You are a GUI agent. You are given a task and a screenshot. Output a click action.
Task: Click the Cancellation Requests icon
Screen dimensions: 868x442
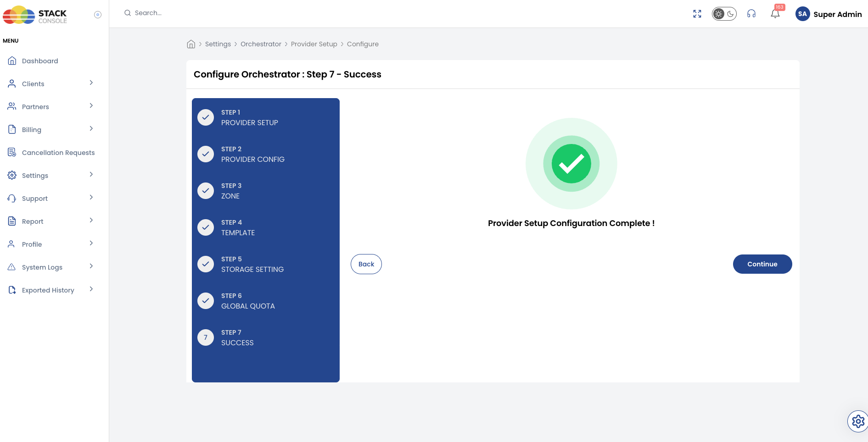click(12, 152)
